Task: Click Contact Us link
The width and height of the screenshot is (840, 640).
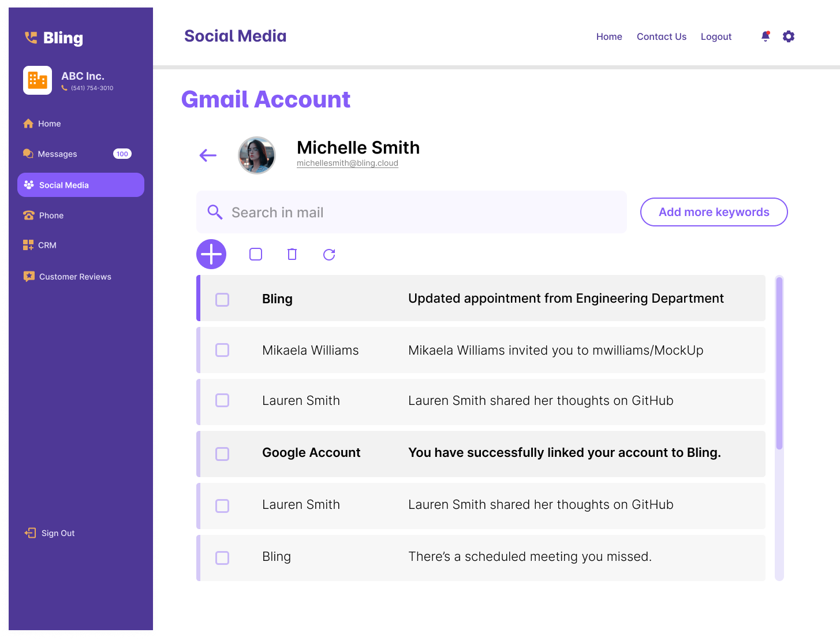Action: (x=662, y=36)
